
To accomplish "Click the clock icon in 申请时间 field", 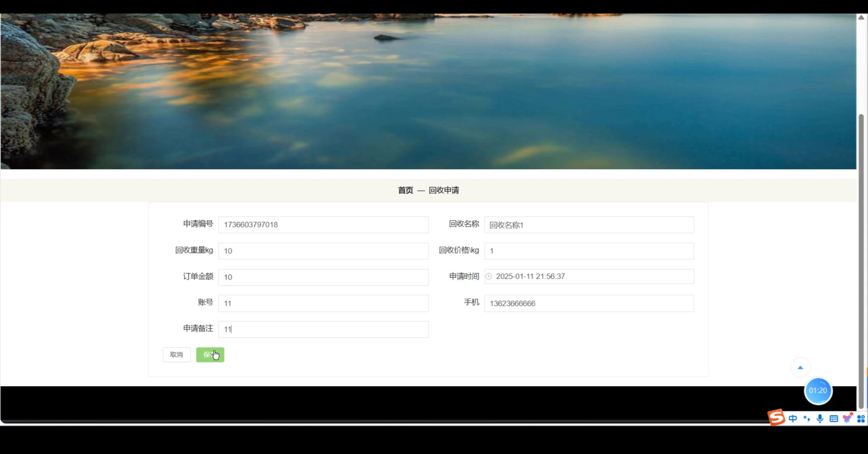I will (489, 276).
